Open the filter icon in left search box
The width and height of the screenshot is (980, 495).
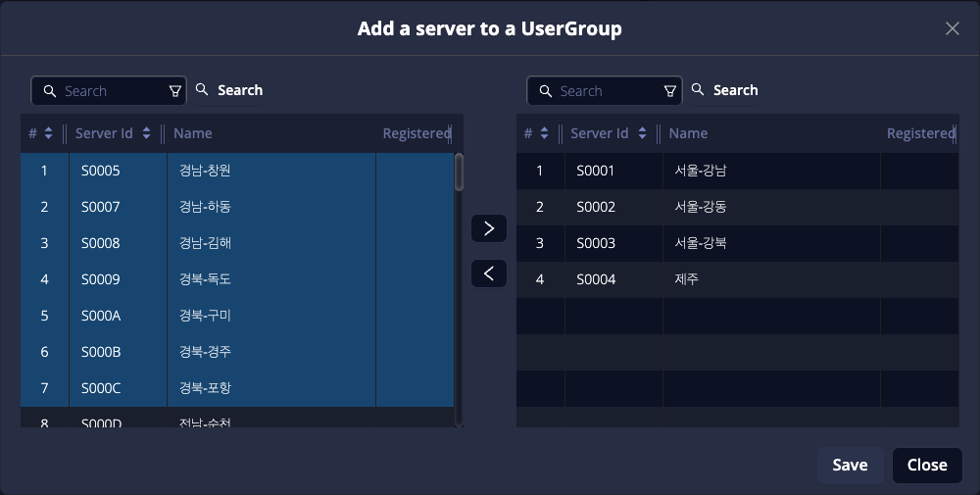point(175,91)
